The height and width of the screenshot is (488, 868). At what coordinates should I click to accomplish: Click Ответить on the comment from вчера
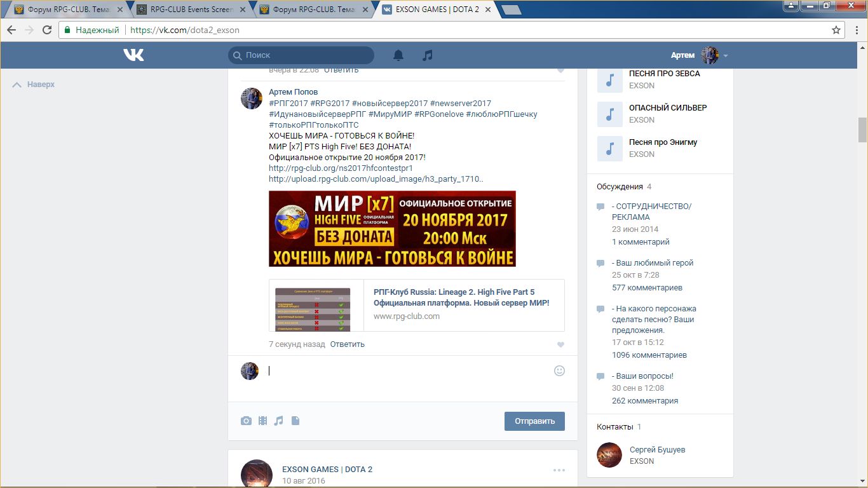341,70
